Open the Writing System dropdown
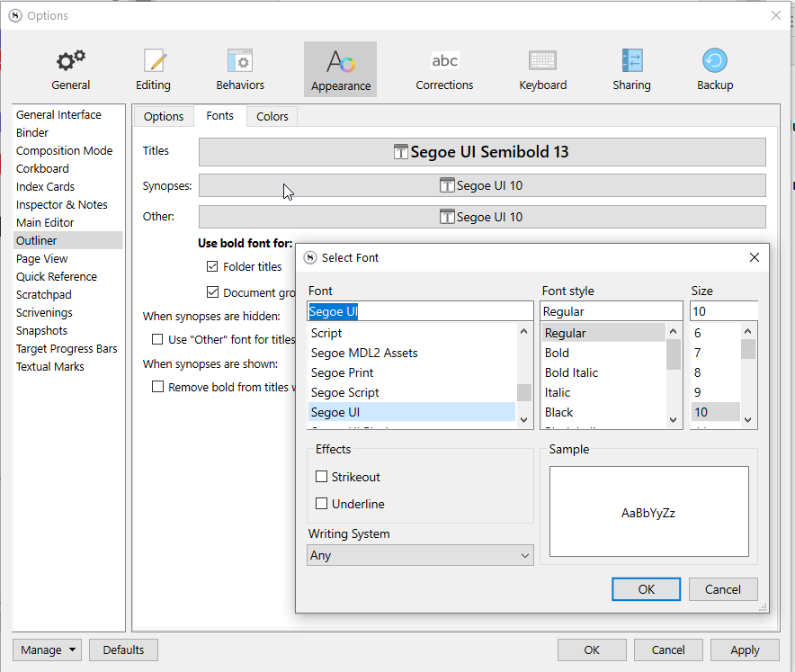The image size is (795, 672). point(420,555)
